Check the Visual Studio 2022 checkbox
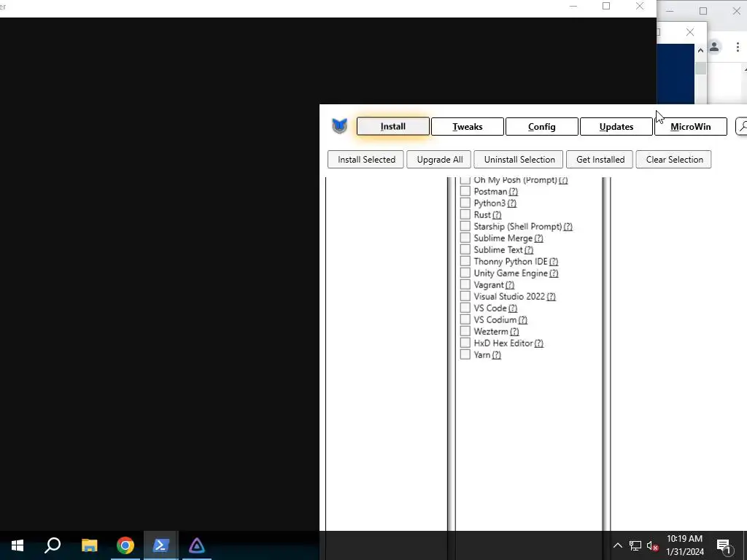The height and width of the screenshot is (560, 747). [465, 296]
